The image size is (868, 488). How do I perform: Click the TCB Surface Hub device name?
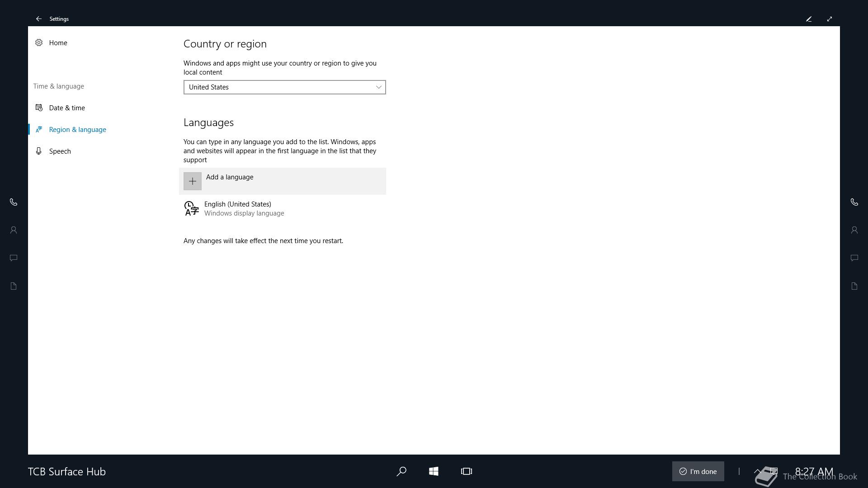(x=67, y=471)
